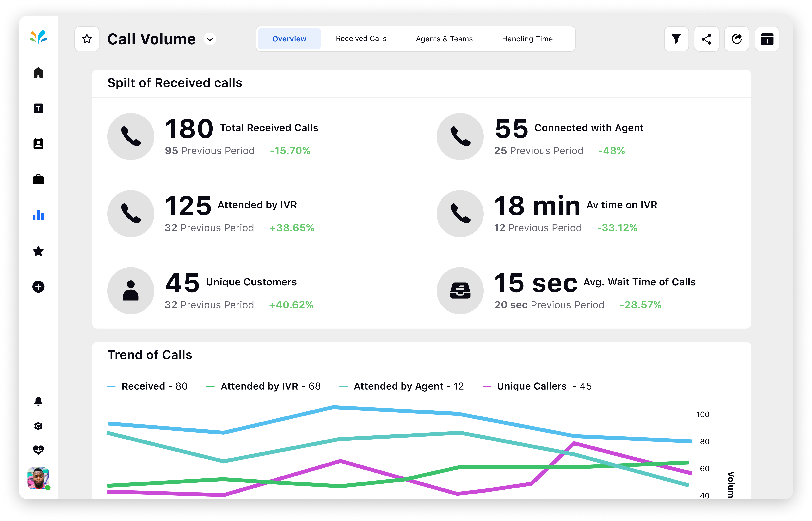The width and height of the screenshot is (812, 521).
Task: Select the Home icon in the left sidebar
Action: (x=39, y=72)
